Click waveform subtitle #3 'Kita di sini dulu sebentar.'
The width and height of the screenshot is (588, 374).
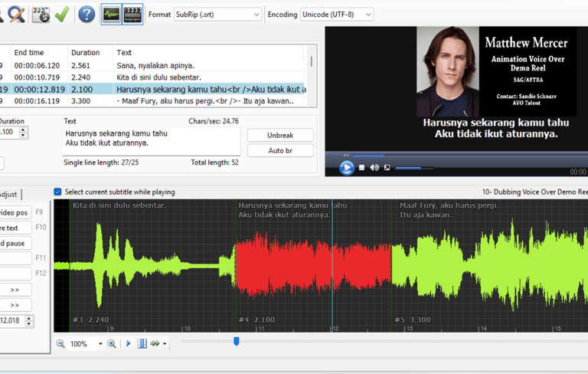click(x=152, y=265)
